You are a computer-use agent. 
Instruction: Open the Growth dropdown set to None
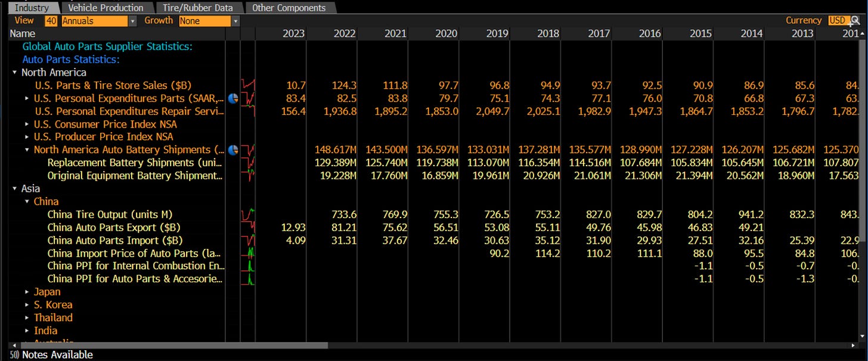tap(235, 20)
